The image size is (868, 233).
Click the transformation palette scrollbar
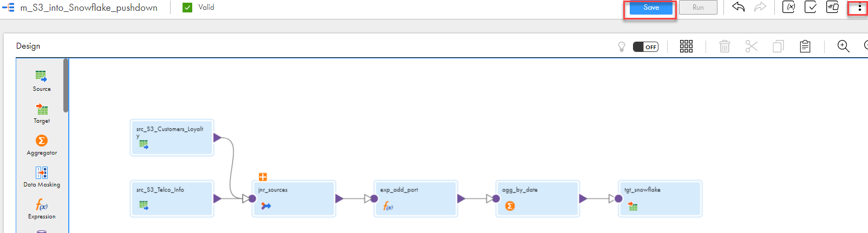pyautogui.click(x=66, y=86)
